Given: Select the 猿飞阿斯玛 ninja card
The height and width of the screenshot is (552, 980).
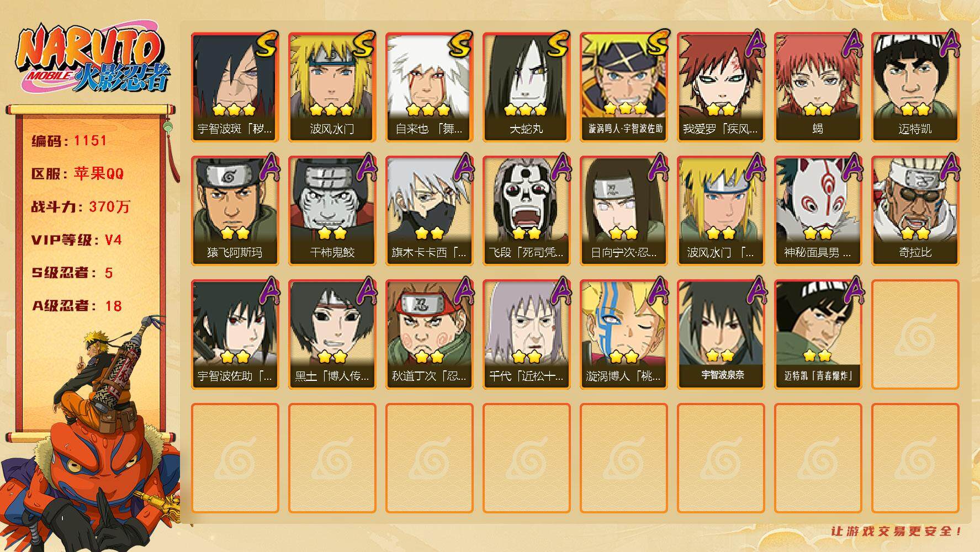Looking at the screenshot, I should [235, 211].
